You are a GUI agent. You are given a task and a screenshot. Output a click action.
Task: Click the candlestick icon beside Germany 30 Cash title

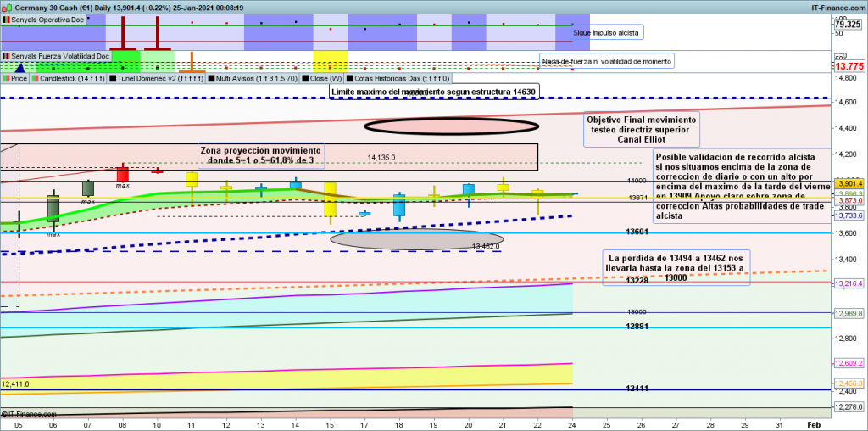(x=7, y=7)
